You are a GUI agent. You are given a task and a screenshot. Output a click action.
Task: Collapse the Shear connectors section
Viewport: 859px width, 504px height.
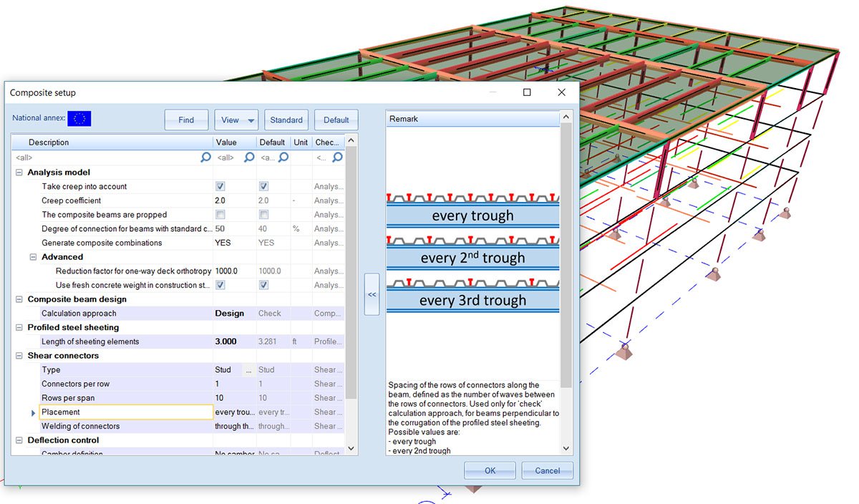tap(19, 356)
